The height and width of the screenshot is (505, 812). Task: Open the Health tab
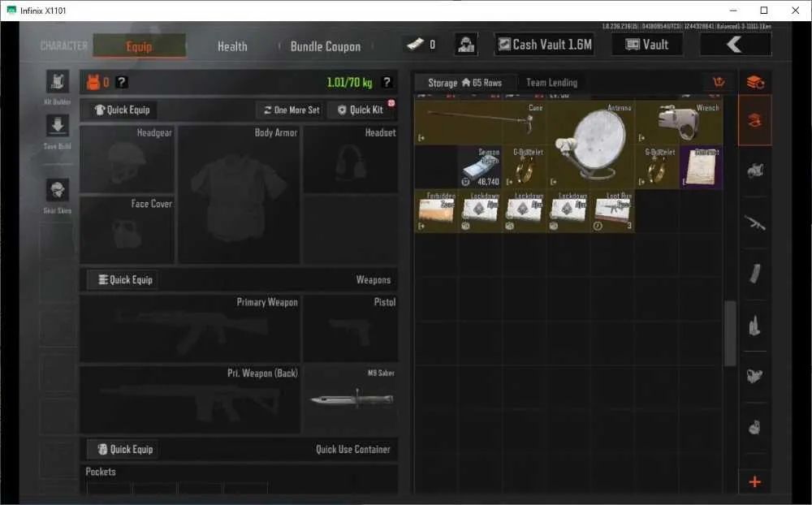[232, 46]
